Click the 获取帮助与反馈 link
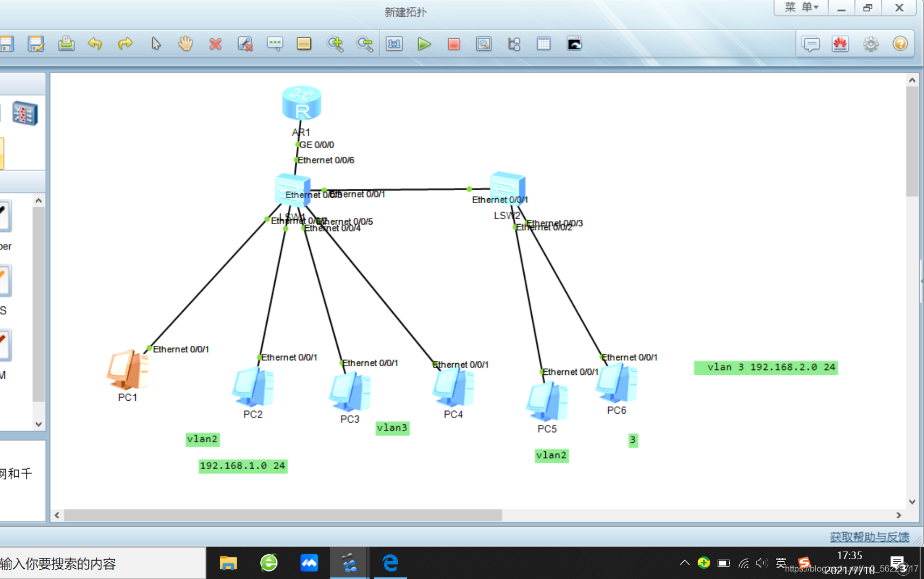The image size is (924, 579). pyautogui.click(x=869, y=537)
